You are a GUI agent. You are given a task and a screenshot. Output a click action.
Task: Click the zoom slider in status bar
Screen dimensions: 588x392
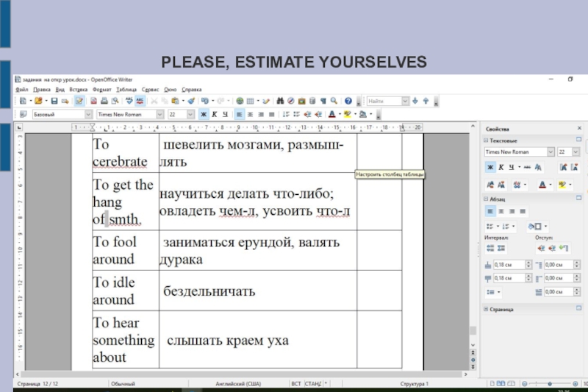[x=550, y=384]
